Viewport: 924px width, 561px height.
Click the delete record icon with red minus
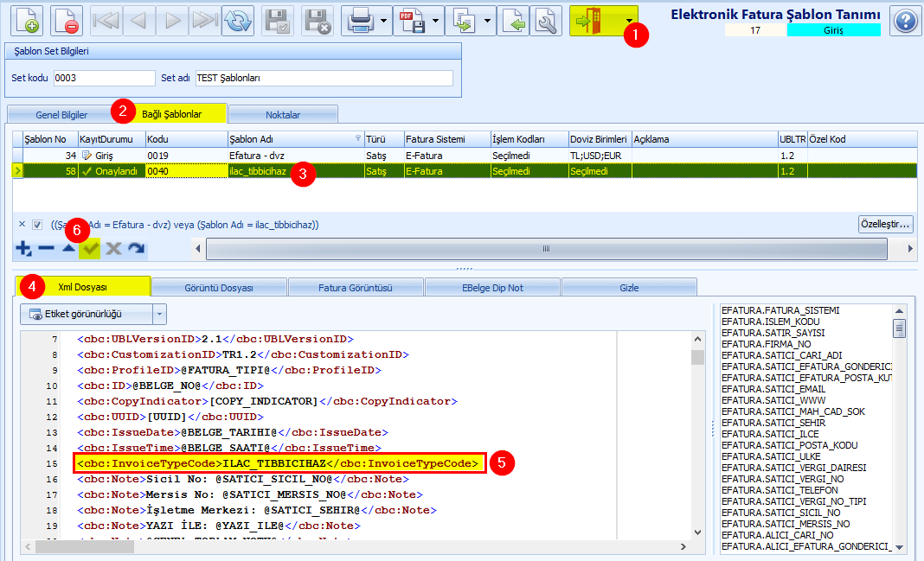[x=66, y=21]
